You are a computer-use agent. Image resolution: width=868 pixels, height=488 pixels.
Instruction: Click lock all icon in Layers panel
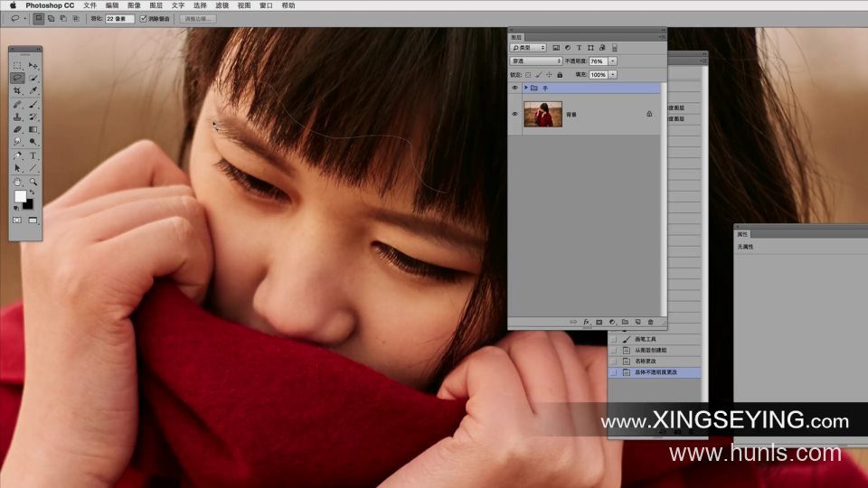[560, 75]
